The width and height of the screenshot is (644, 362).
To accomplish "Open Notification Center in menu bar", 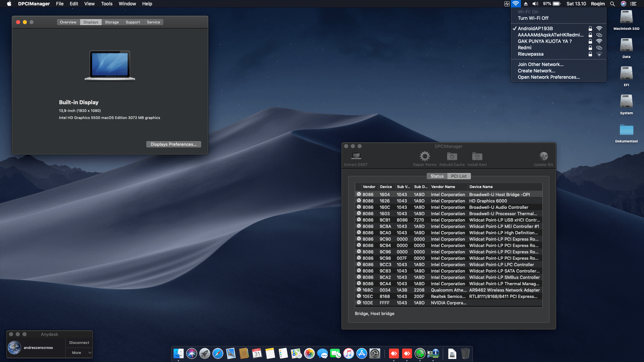I will (x=633, y=4).
